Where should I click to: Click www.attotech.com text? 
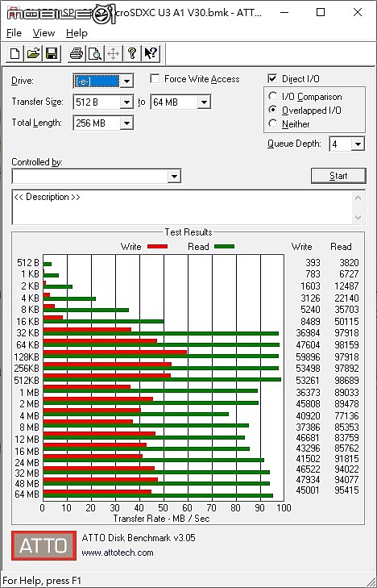click(x=118, y=553)
